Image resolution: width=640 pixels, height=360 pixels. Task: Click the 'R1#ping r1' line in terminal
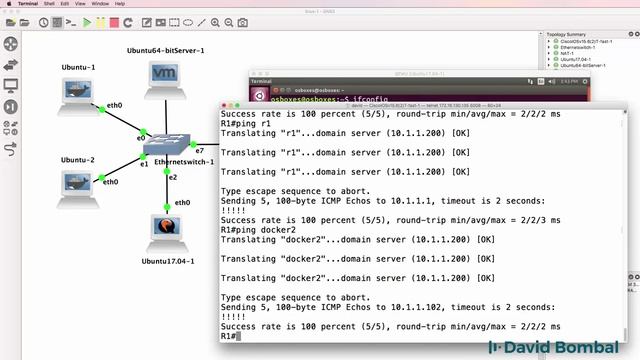[x=245, y=123]
